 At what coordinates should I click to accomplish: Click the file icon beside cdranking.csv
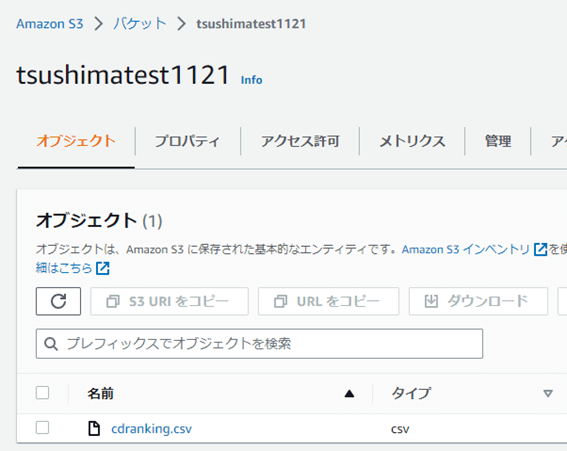tap(94, 429)
